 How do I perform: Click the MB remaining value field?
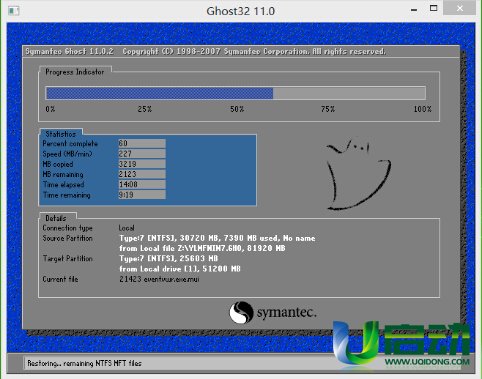pos(142,174)
